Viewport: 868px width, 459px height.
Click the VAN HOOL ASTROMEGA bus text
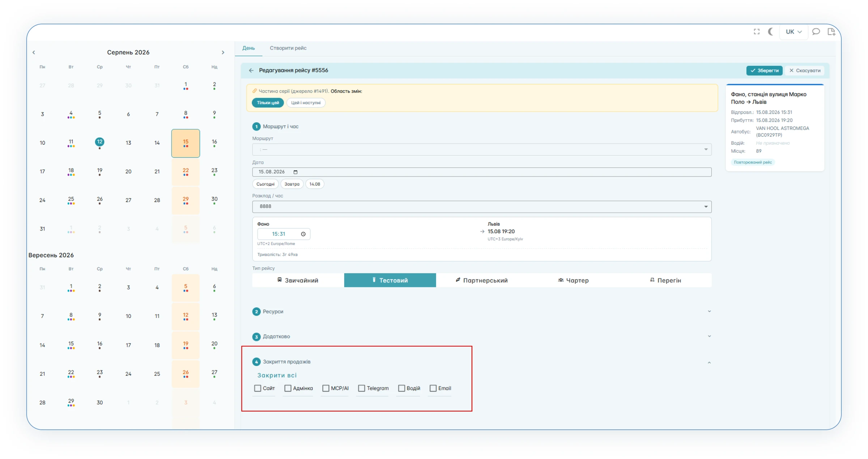point(782,132)
